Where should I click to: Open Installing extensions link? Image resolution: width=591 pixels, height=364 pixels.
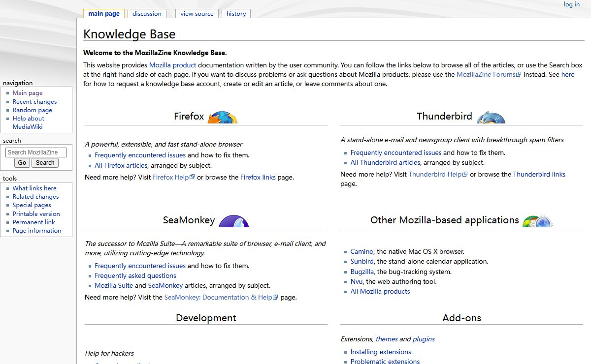381,352
